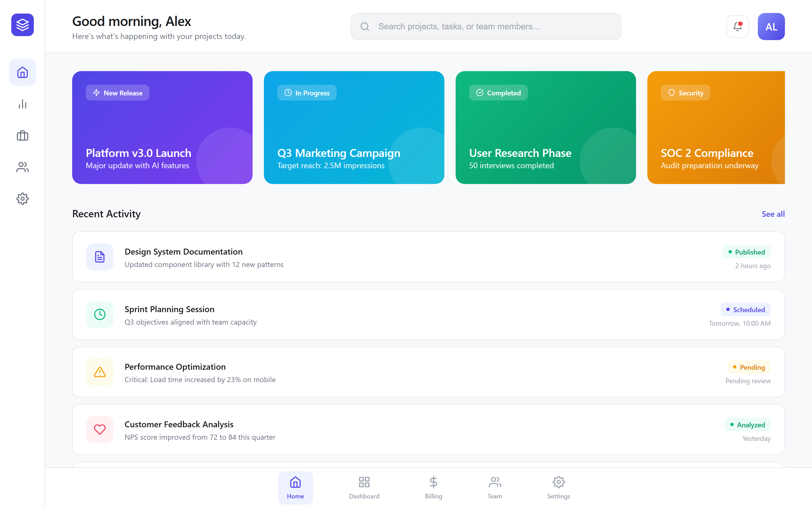Click the 'Tomorrow, 10:00 AM' timestamp
812x508 pixels.
click(x=740, y=323)
